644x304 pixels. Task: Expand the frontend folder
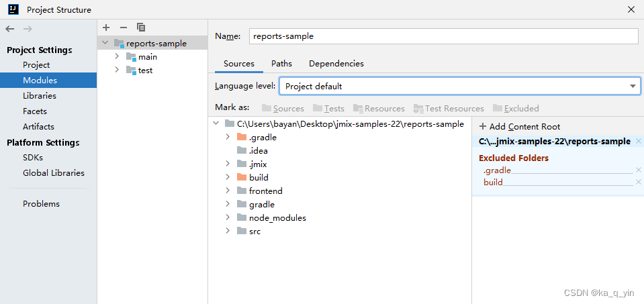tap(228, 191)
